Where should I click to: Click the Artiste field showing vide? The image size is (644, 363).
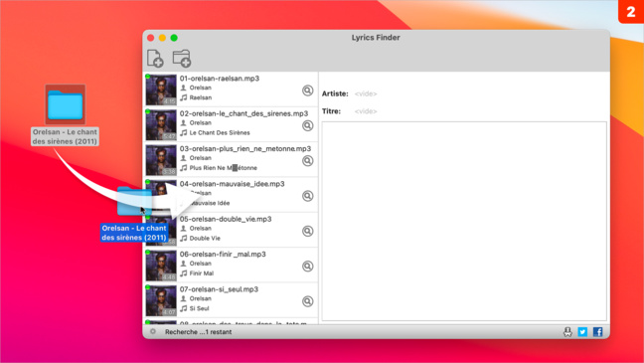(x=366, y=93)
